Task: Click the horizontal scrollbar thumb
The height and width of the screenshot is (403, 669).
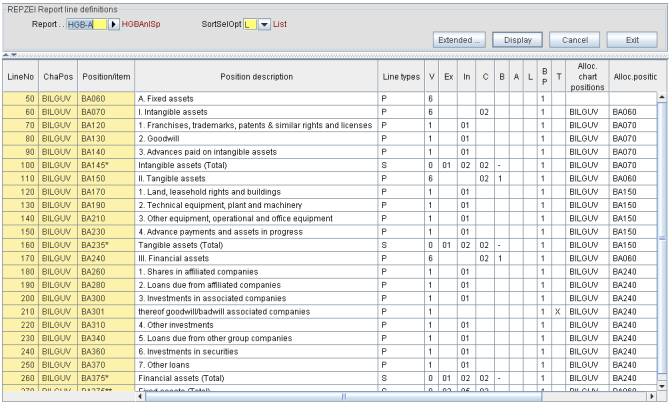Action: point(343,396)
